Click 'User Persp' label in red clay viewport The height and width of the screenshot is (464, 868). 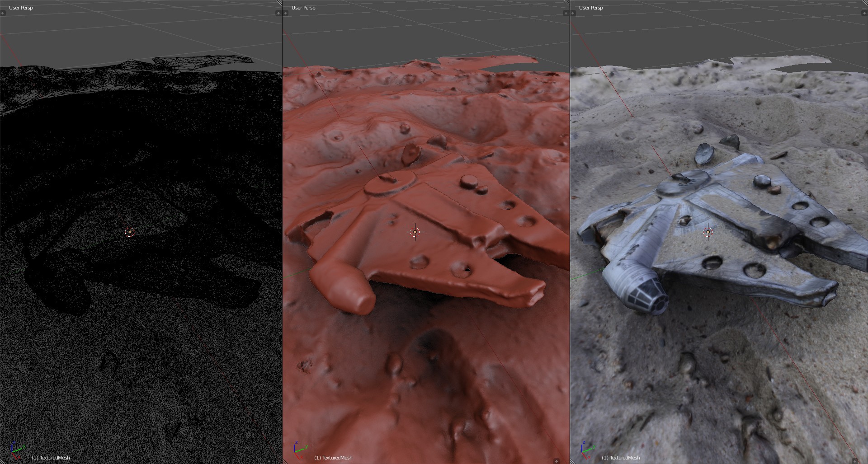[303, 8]
